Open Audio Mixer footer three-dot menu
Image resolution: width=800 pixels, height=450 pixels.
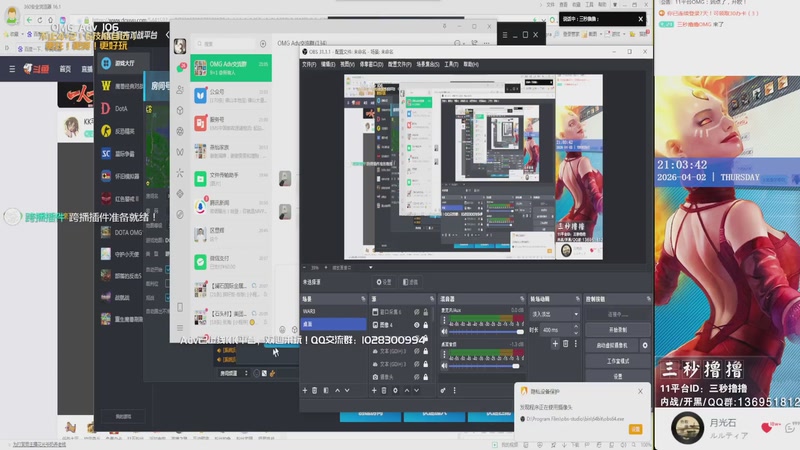454,390
